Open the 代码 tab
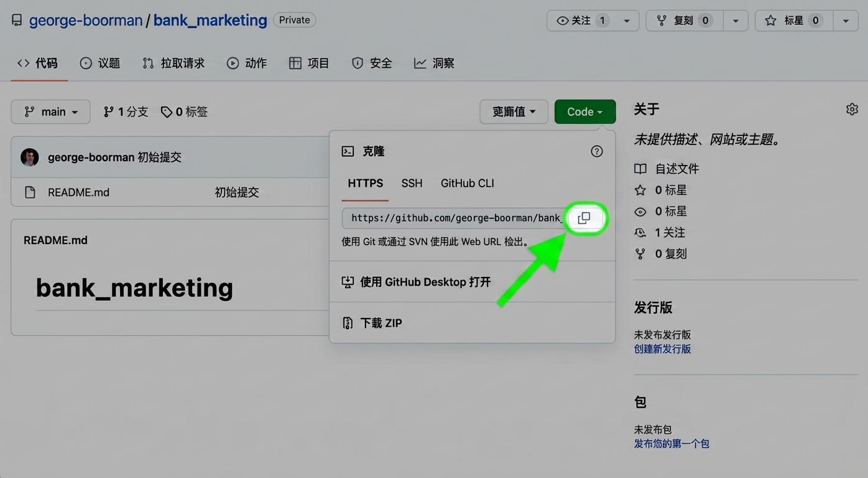The height and width of the screenshot is (478, 868). (38, 63)
